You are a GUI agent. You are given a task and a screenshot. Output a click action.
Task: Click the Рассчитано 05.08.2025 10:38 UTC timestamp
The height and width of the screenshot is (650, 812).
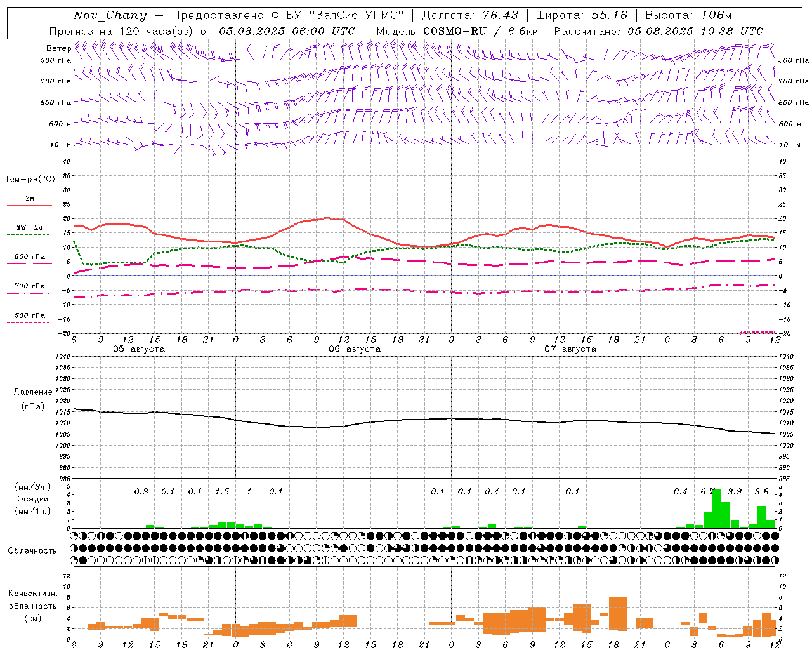(x=658, y=31)
